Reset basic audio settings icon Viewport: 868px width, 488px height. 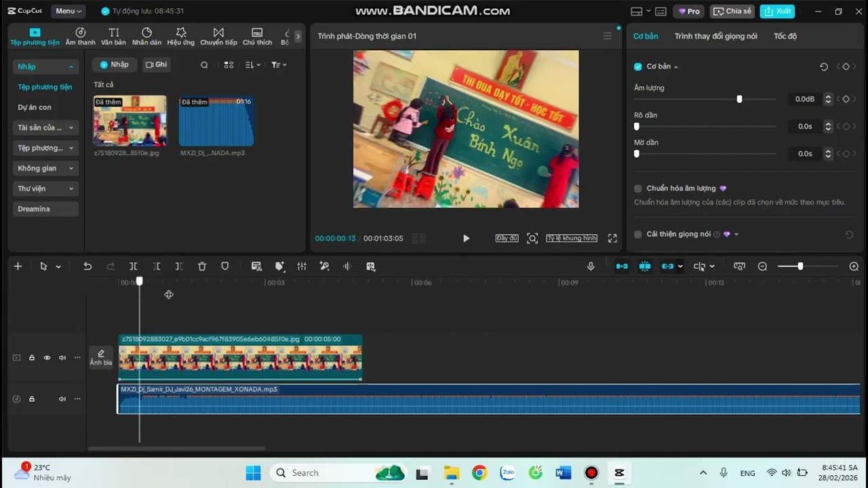(824, 66)
